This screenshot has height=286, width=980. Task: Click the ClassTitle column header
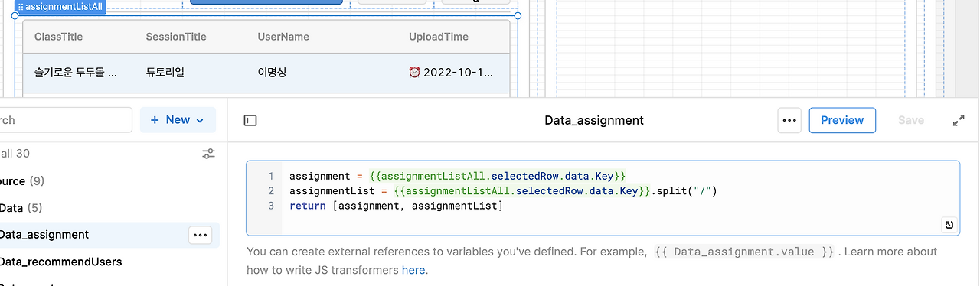coord(58,37)
